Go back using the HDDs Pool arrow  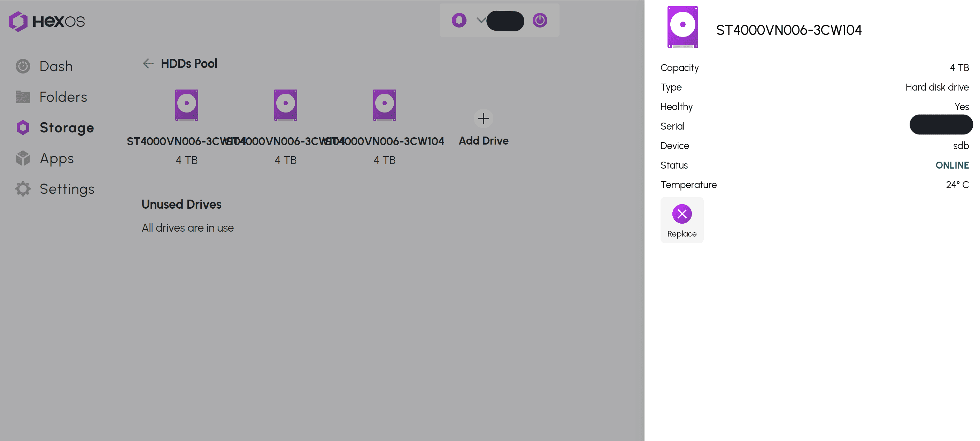point(148,63)
